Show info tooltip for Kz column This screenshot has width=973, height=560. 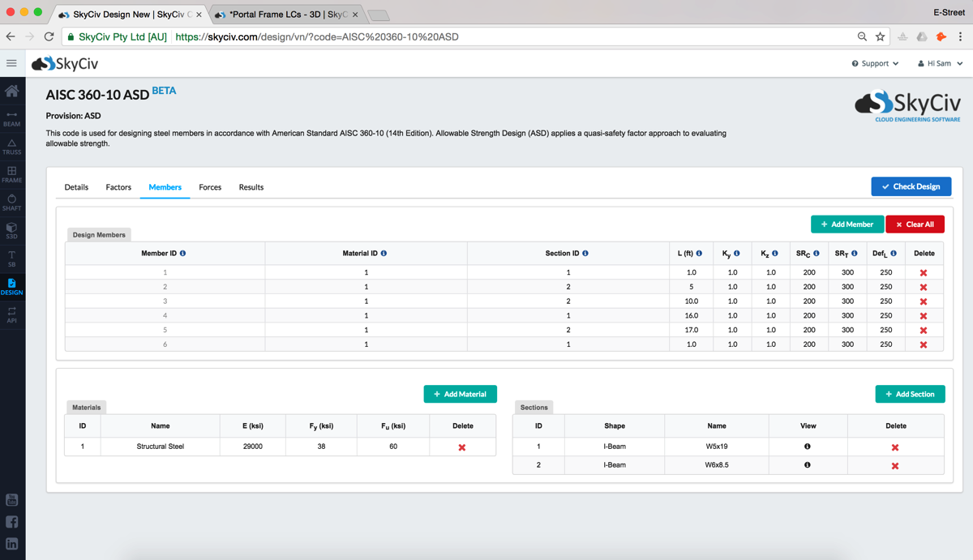point(775,254)
